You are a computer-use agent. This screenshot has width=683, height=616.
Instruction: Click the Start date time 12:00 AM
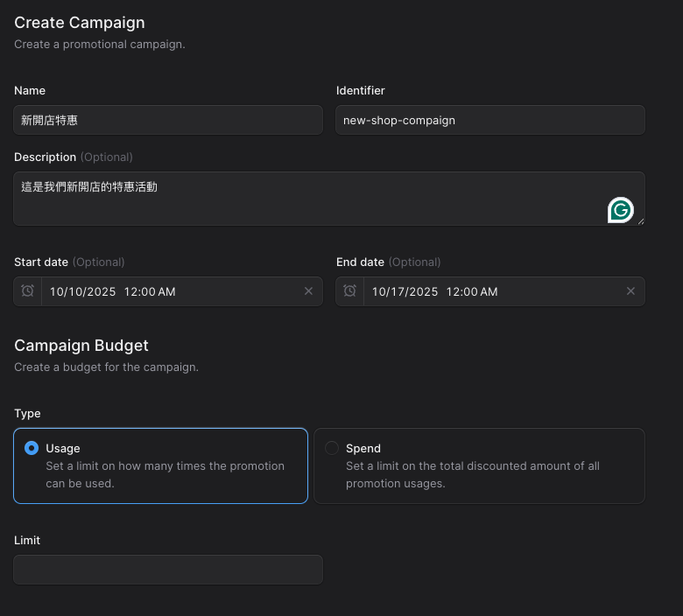point(150,291)
